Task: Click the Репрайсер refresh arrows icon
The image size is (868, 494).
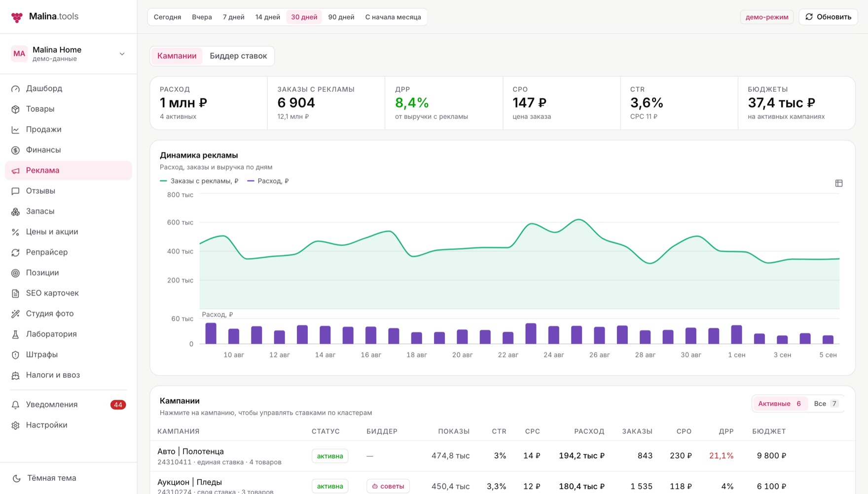Action: tap(16, 252)
